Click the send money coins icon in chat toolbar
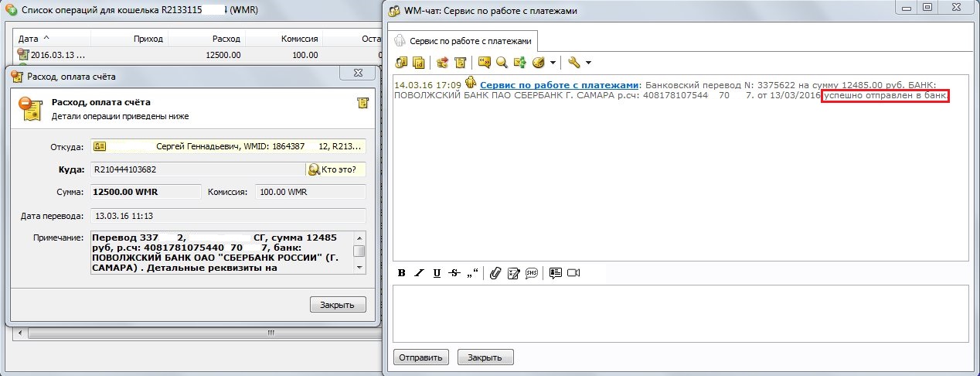Image resolution: width=980 pixels, height=376 pixels. point(443,62)
